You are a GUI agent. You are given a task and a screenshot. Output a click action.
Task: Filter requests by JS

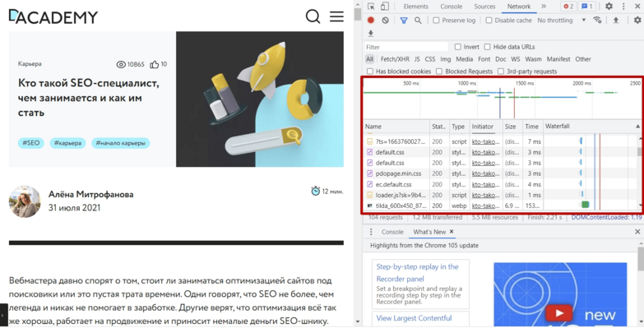coord(417,59)
